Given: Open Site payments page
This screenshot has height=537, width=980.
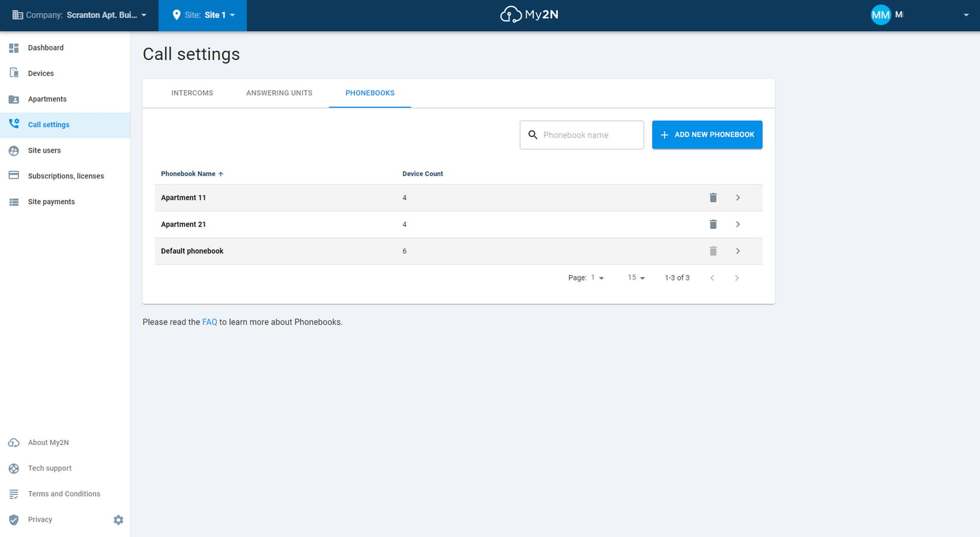Looking at the screenshot, I should (x=65, y=202).
